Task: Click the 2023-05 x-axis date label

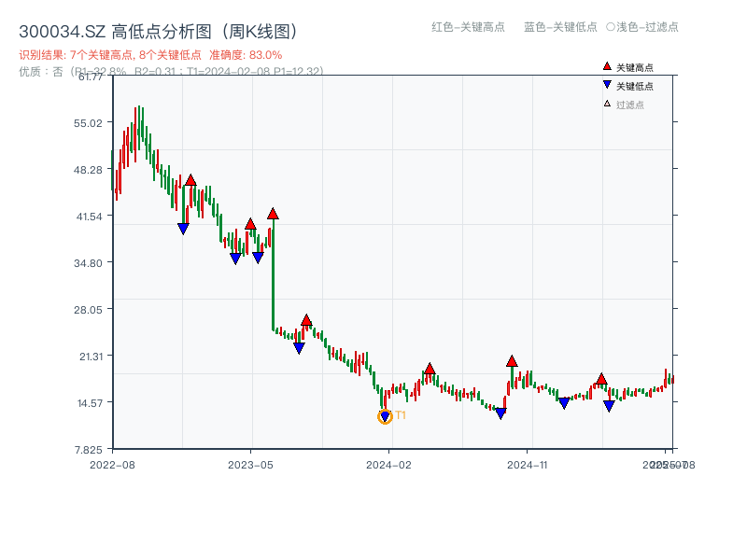Action: coord(250,464)
